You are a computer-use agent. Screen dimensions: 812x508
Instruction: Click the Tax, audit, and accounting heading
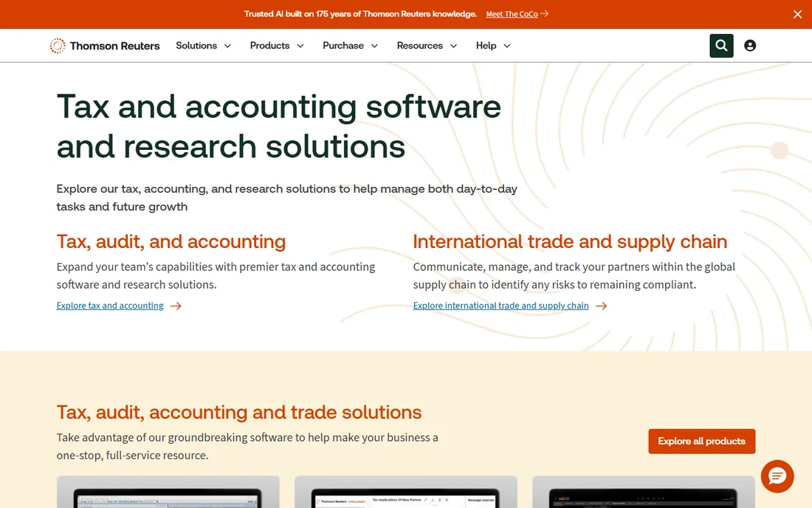tap(171, 242)
